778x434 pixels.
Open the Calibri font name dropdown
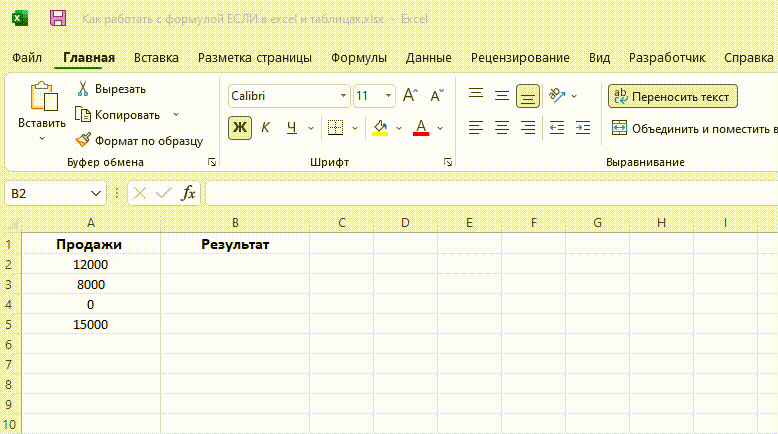pyautogui.click(x=343, y=96)
